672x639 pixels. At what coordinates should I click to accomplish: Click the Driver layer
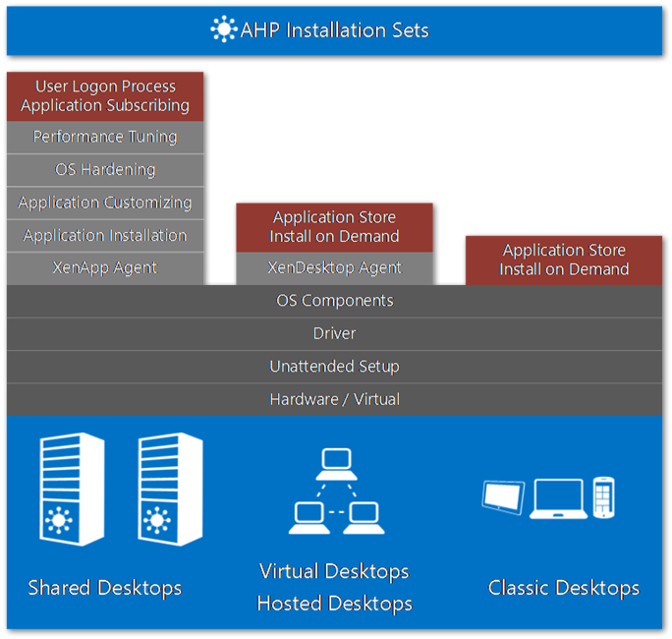tap(334, 334)
